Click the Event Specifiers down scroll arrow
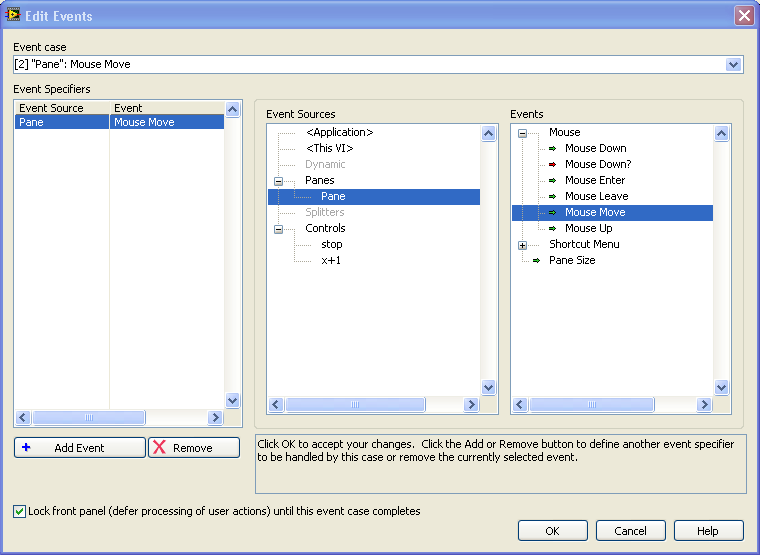This screenshot has width=760, height=555. (233, 400)
